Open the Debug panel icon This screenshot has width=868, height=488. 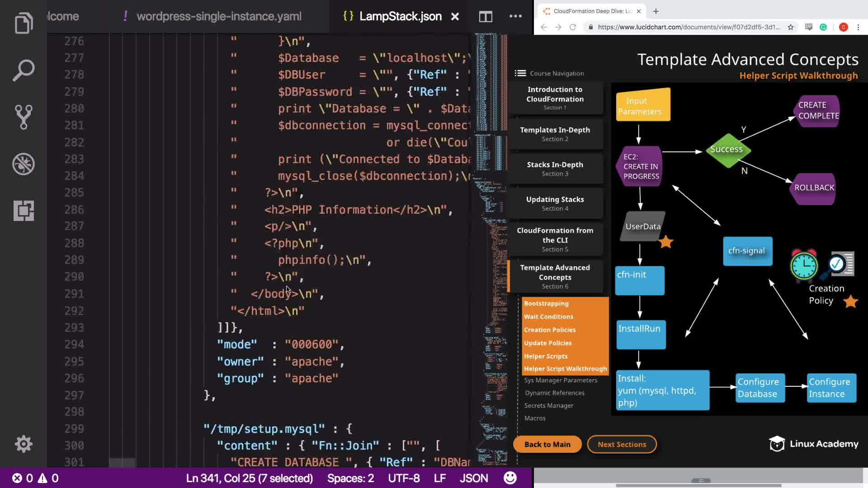coord(24,164)
